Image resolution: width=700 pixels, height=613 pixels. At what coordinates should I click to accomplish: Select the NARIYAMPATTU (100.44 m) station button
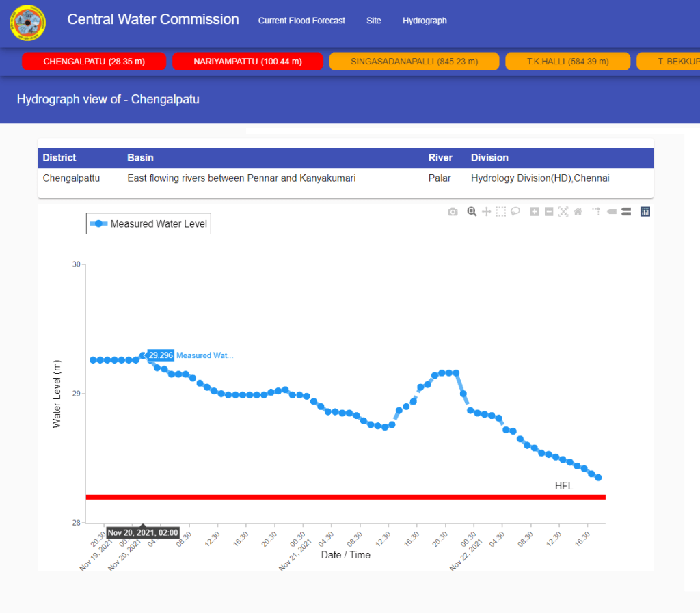point(247,62)
